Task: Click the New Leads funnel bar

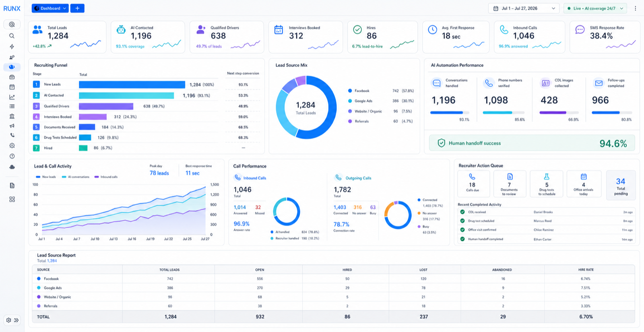Action: pyautogui.click(x=132, y=85)
